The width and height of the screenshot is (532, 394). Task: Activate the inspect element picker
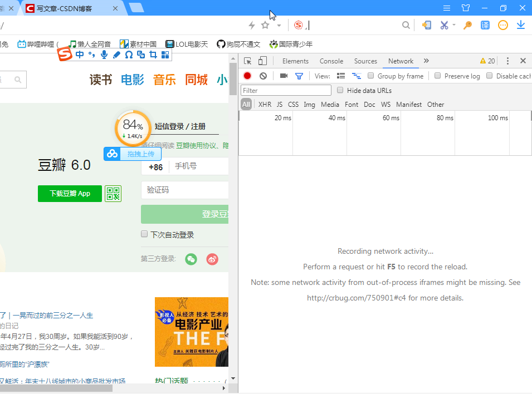pyautogui.click(x=248, y=61)
